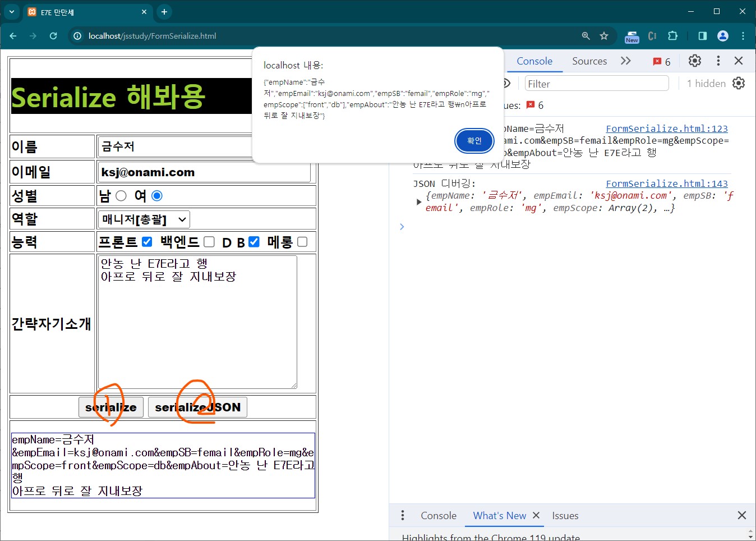Close the DevTools panel
Screen dimensions: 756x541
coord(739,61)
